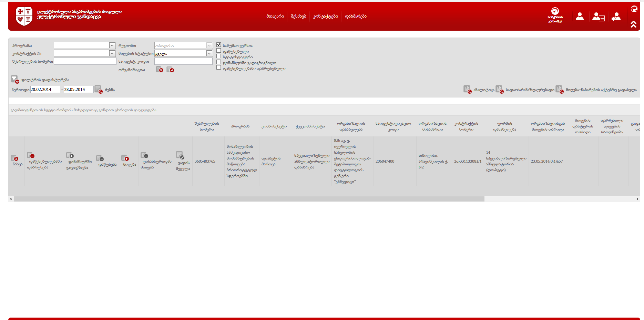Click the ანალიტიკა chart icon

467,90
